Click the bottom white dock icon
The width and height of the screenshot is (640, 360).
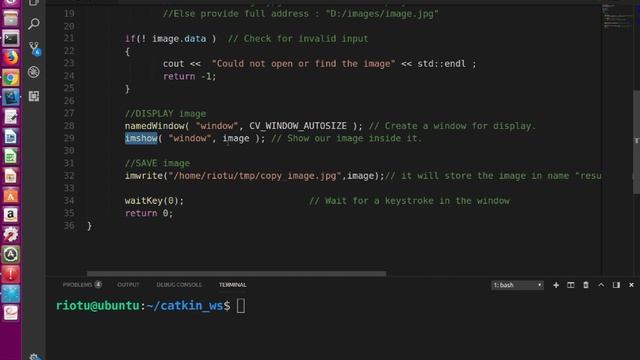[11, 313]
